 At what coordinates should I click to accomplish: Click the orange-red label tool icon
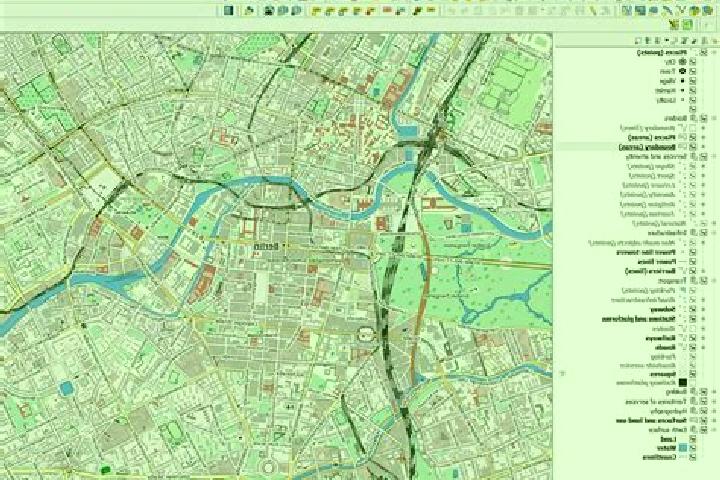tap(388, 10)
